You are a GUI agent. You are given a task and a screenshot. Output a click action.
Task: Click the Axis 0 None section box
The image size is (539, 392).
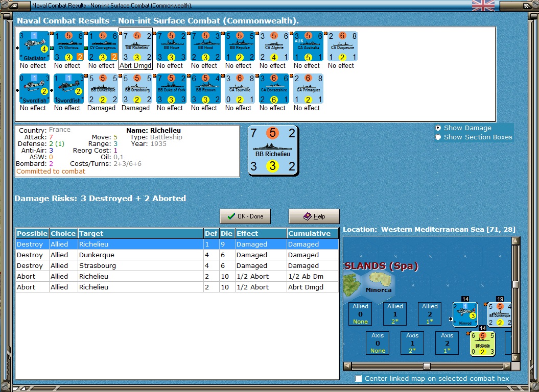point(378,343)
